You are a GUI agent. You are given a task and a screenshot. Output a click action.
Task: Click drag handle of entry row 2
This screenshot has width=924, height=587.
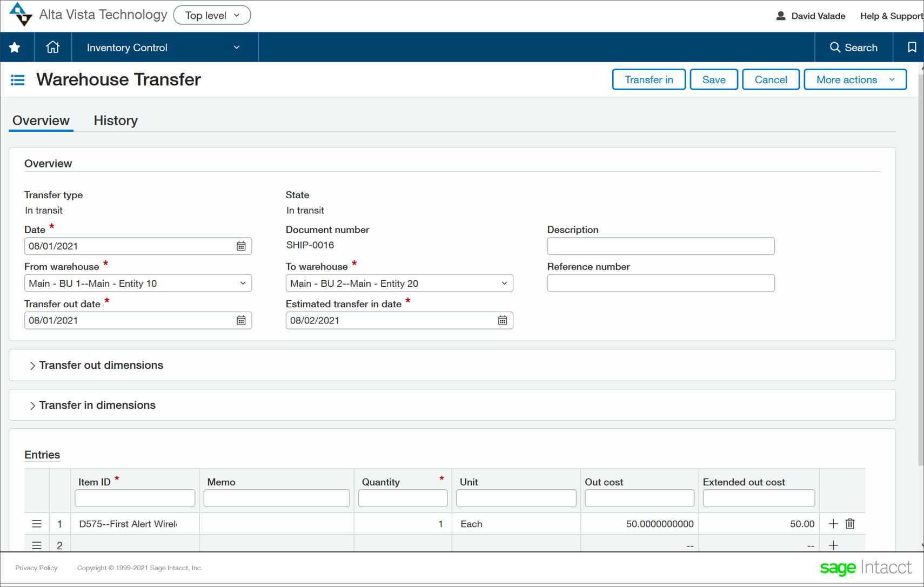tap(36, 545)
